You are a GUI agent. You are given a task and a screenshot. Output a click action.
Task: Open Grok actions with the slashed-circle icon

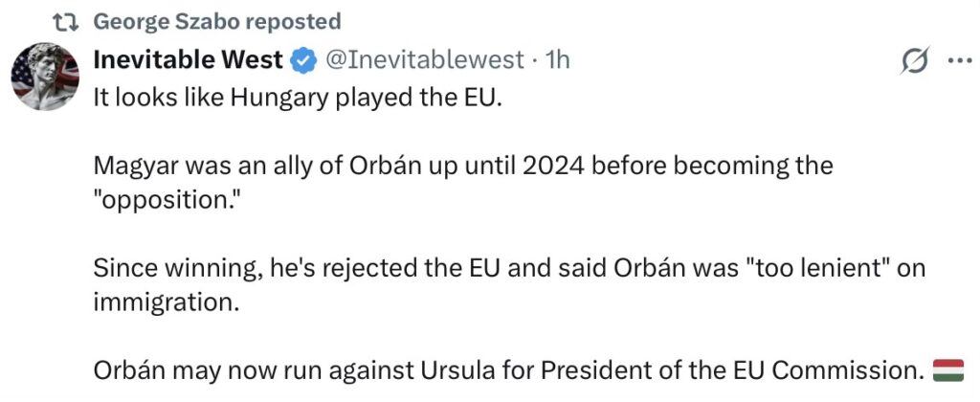point(914,61)
